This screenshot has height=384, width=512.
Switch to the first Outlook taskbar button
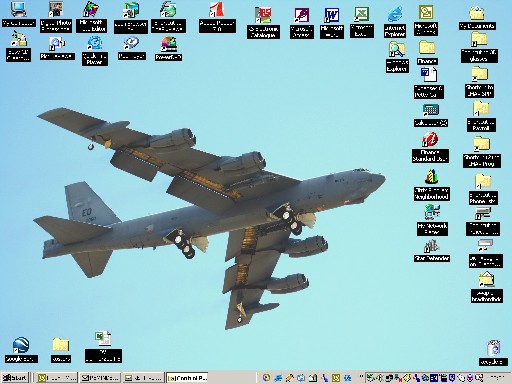pos(57,378)
